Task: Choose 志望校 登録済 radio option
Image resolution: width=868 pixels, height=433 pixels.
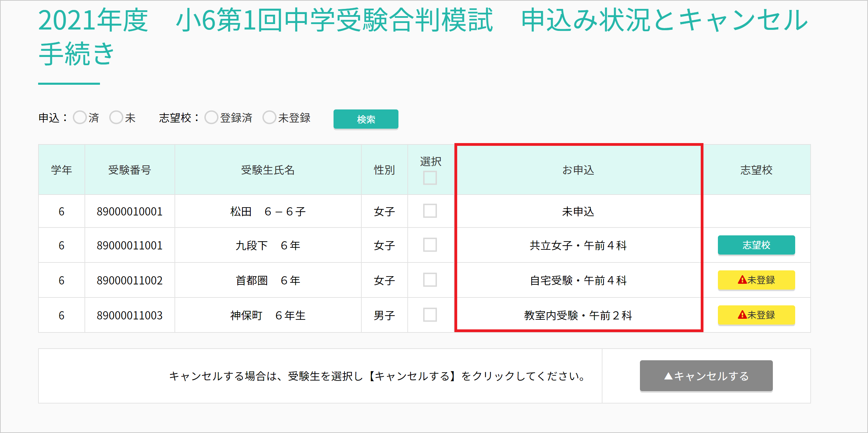Action: [211, 117]
